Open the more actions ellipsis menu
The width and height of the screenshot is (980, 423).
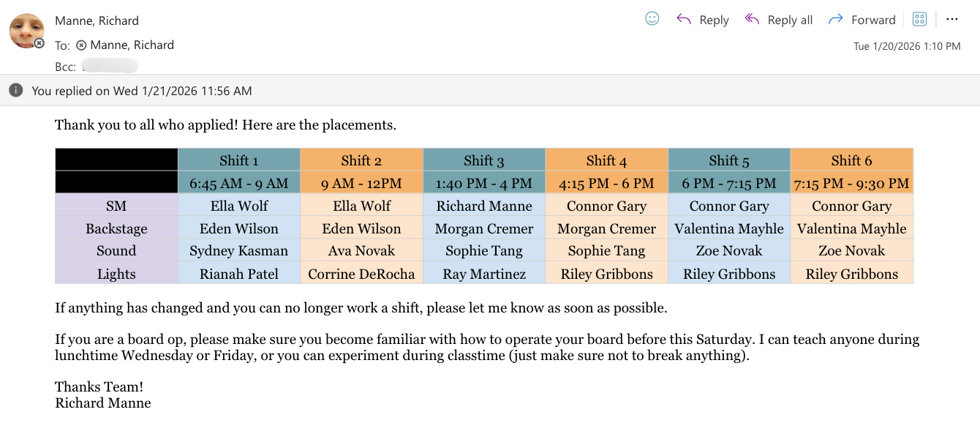pyautogui.click(x=951, y=19)
